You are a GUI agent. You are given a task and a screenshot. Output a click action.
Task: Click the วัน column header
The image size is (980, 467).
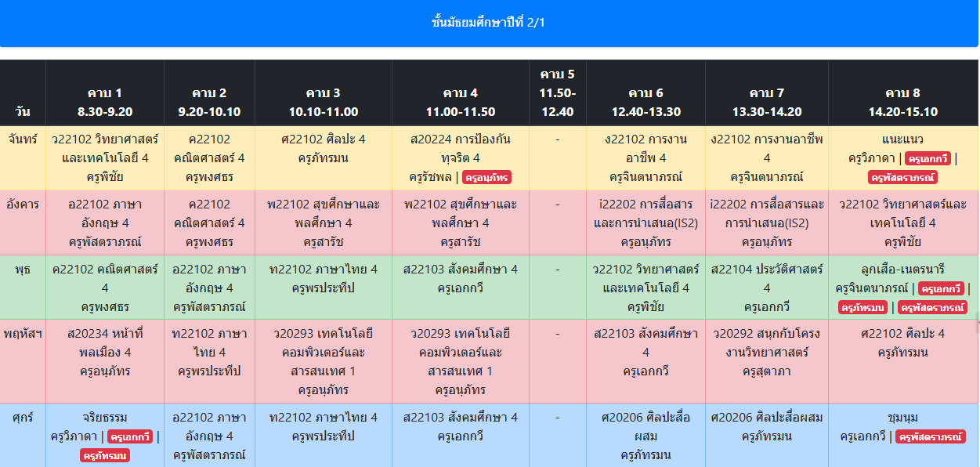(23, 111)
